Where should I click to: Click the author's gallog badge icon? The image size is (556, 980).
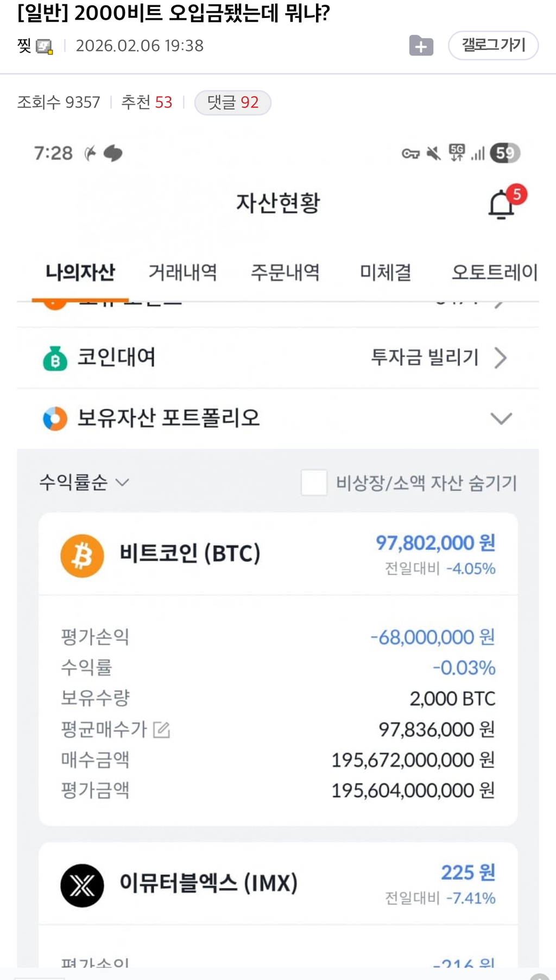(x=45, y=47)
